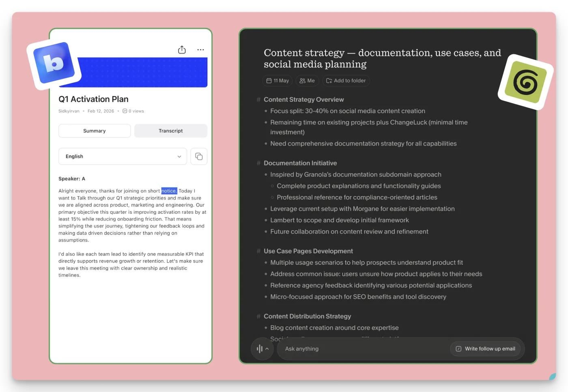568x392 pixels.
Task: Click the hash icon beside Use Case Pages Development
Action: click(x=258, y=251)
